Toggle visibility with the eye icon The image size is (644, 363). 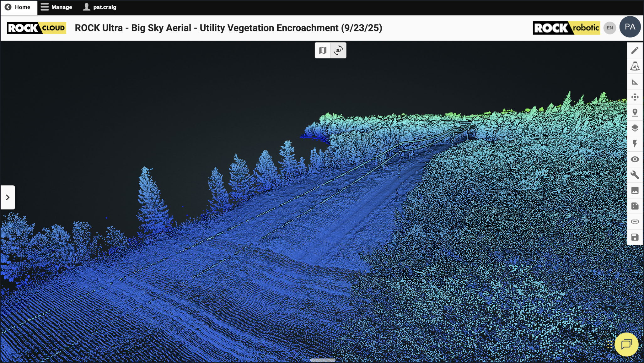click(x=635, y=159)
